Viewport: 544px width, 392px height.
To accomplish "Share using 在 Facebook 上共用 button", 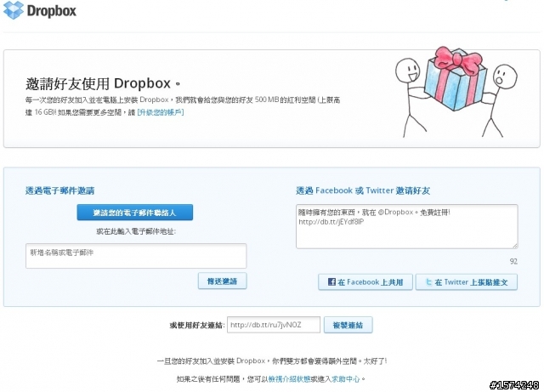I will [365, 282].
